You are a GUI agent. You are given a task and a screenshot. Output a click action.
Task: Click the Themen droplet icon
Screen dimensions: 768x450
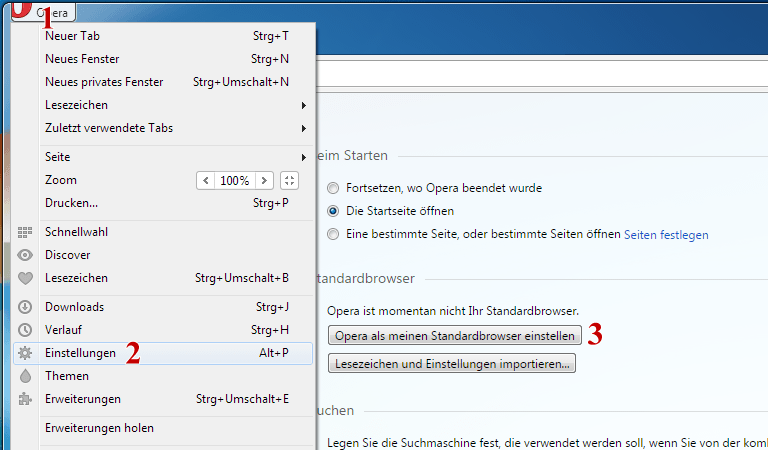[25, 376]
